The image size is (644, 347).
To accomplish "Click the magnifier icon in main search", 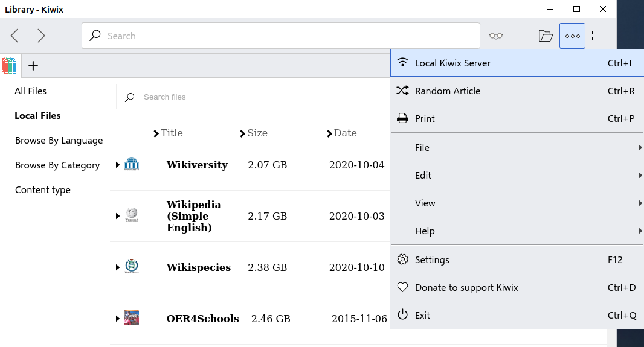I will (x=95, y=36).
